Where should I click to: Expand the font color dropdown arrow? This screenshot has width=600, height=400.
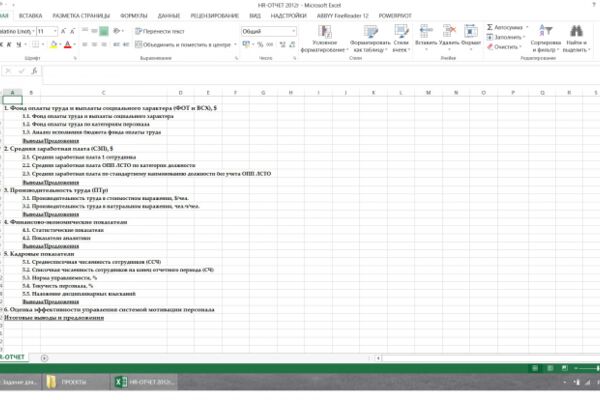(74, 45)
